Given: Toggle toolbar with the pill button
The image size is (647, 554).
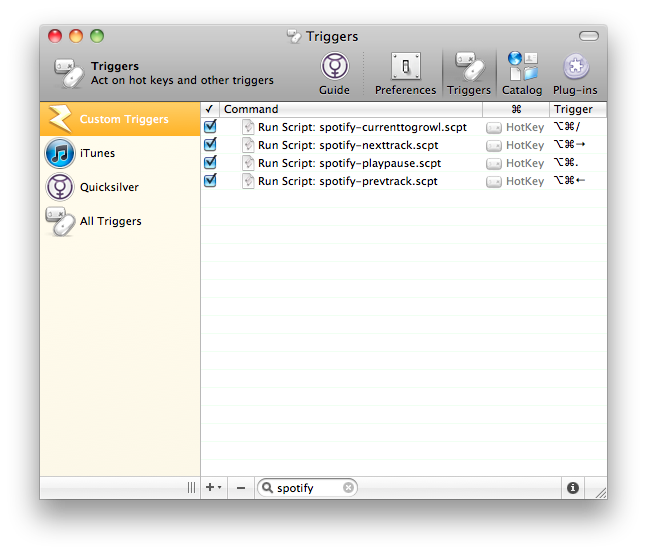Looking at the screenshot, I should [589, 36].
